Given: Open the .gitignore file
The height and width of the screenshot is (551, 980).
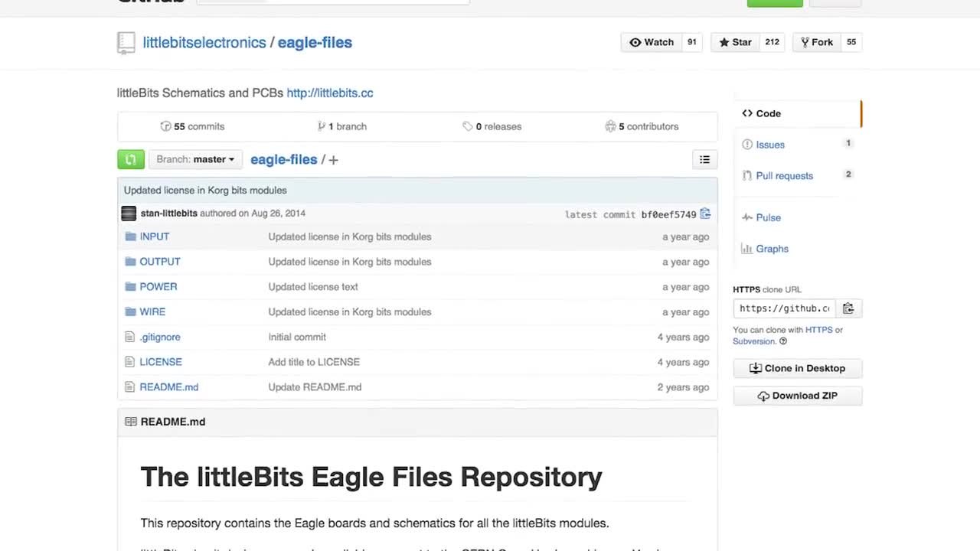Looking at the screenshot, I should (x=160, y=337).
